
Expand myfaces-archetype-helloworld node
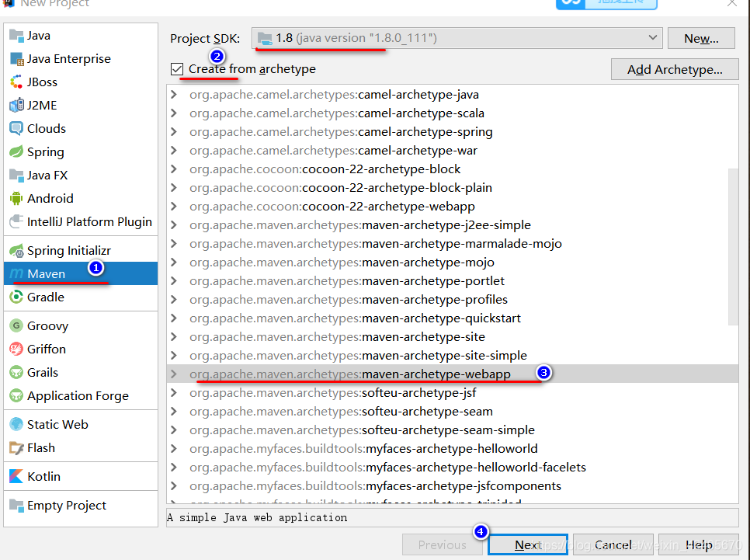pos(174,448)
